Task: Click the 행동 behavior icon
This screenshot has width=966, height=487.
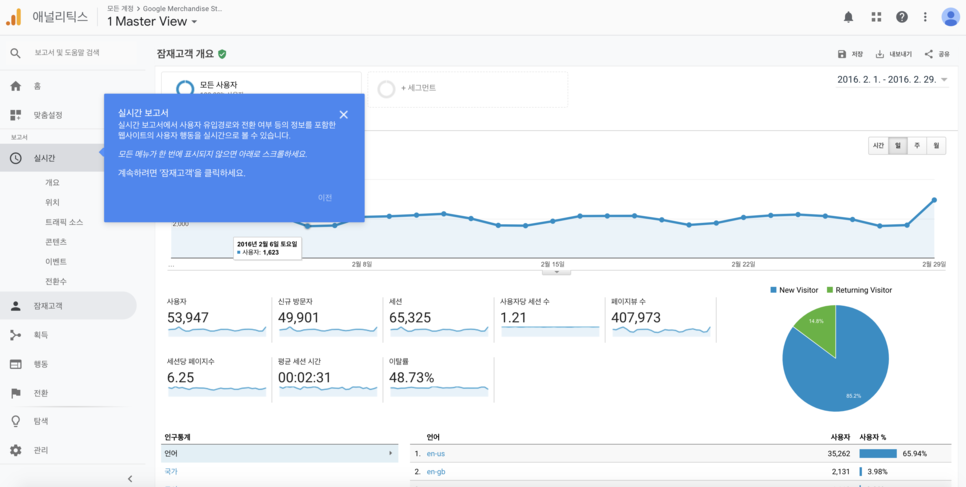Action: [16, 364]
